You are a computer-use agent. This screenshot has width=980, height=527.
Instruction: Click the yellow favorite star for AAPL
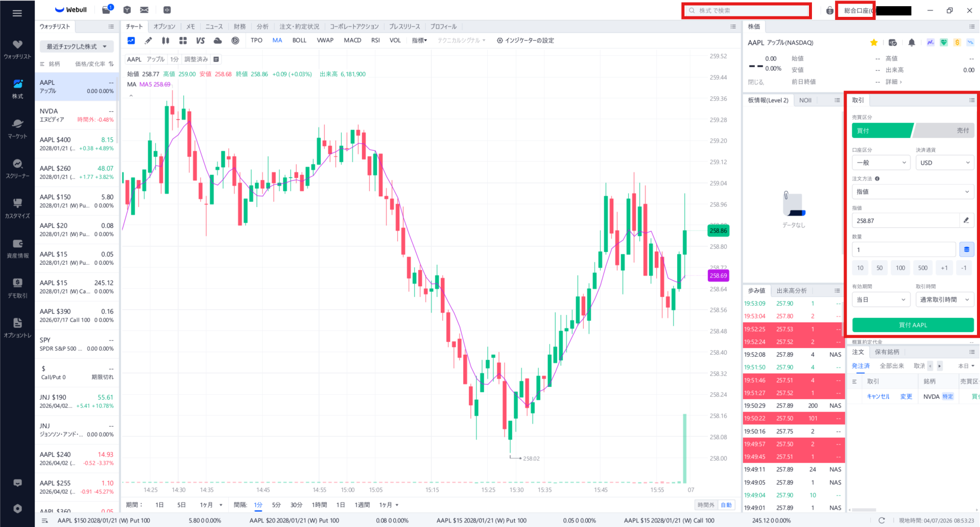click(874, 42)
